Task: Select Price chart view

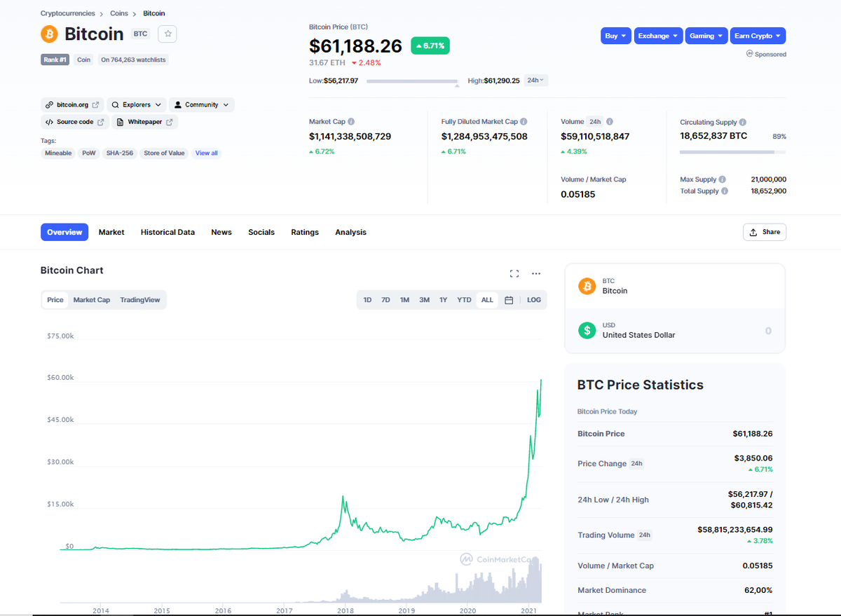Action: pyautogui.click(x=55, y=300)
